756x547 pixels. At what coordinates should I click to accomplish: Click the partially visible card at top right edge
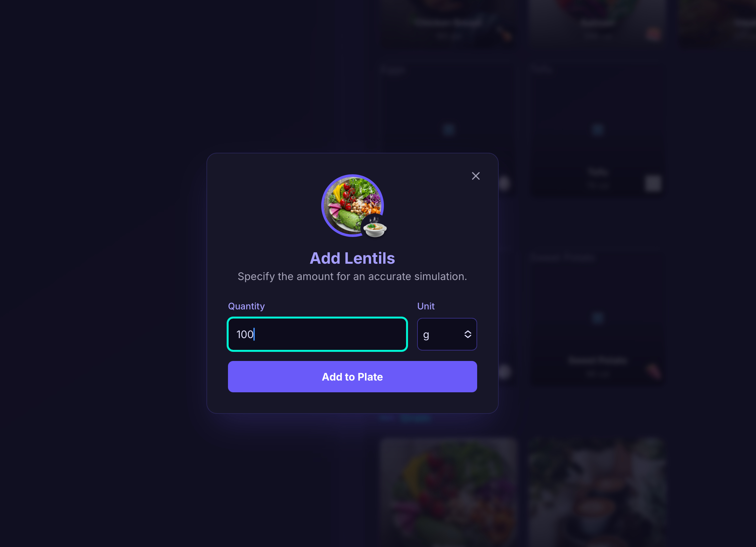tap(718, 22)
